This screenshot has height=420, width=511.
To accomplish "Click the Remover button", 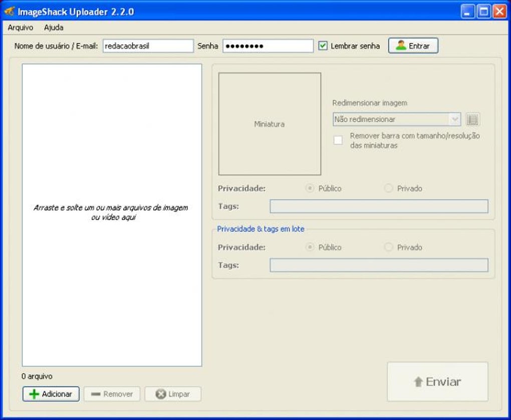I will click(x=112, y=394).
